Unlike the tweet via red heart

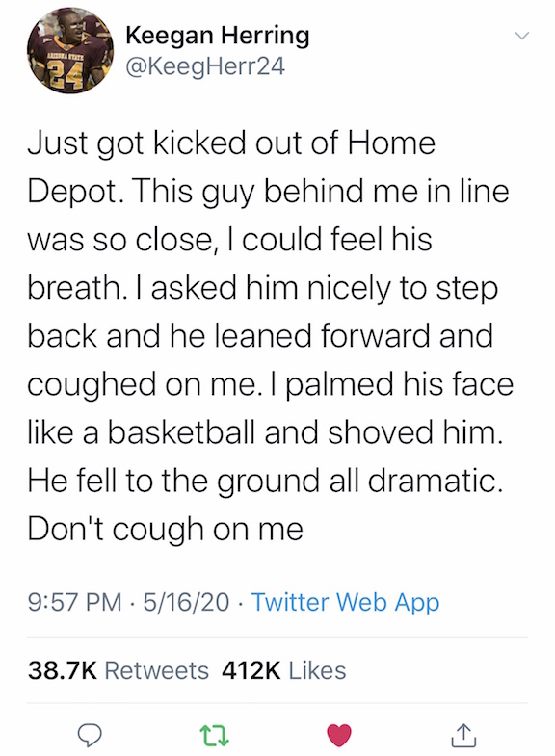point(339,735)
